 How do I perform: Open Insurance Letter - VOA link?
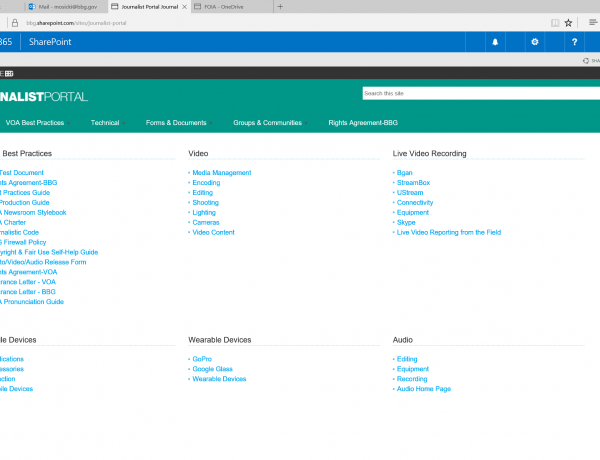tap(28, 282)
